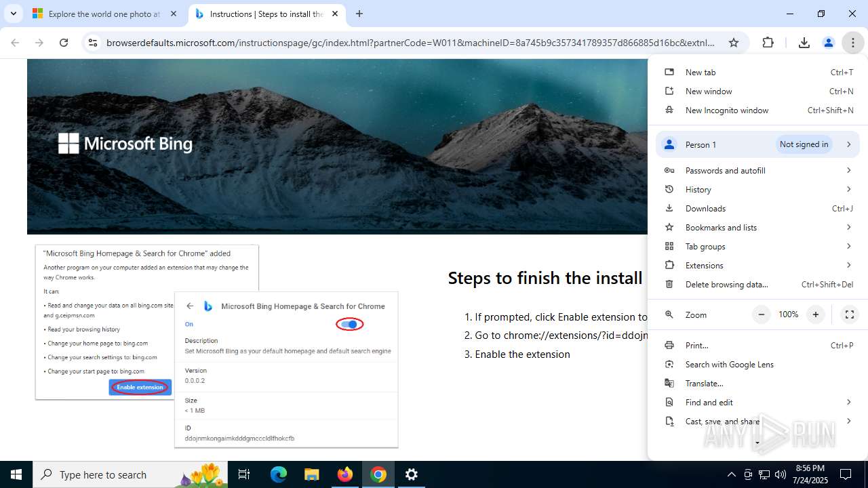Open a new tab with plus button
868x488 pixels.
[359, 14]
